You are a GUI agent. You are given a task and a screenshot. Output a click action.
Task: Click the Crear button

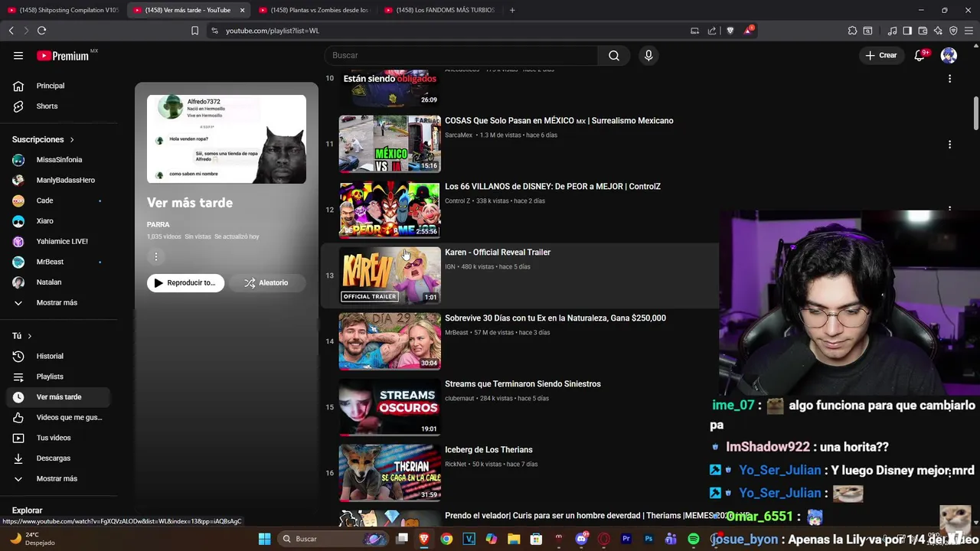pyautogui.click(x=880, y=55)
